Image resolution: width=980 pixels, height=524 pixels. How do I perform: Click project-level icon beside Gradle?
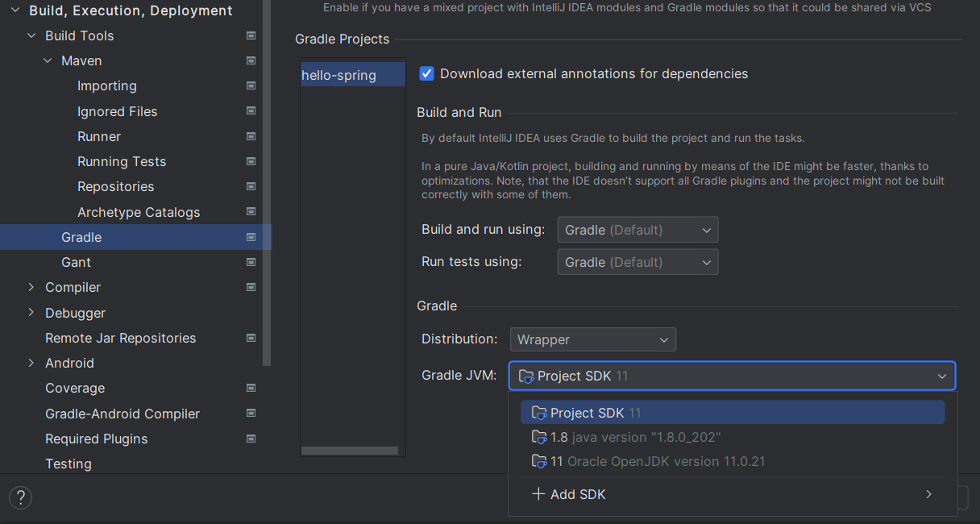click(251, 237)
